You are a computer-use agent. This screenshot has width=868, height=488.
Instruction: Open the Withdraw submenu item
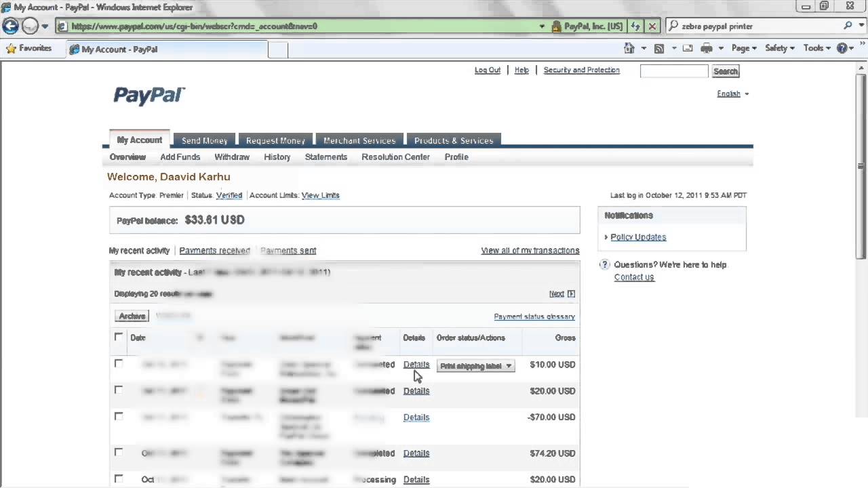(232, 157)
